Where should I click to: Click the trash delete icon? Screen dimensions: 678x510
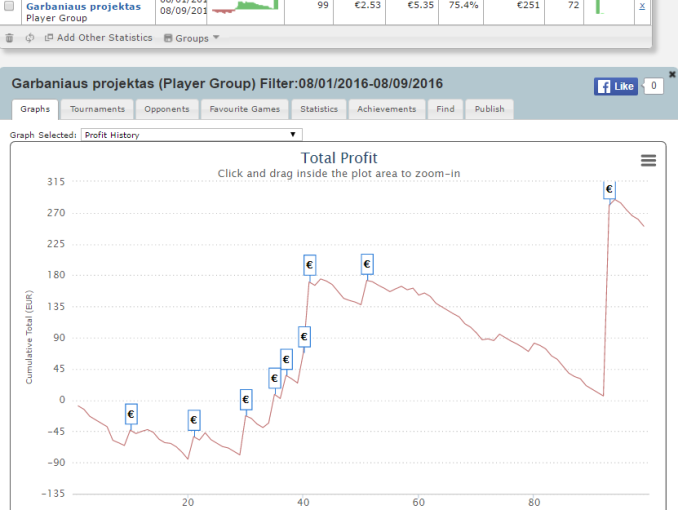click(x=10, y=38)
